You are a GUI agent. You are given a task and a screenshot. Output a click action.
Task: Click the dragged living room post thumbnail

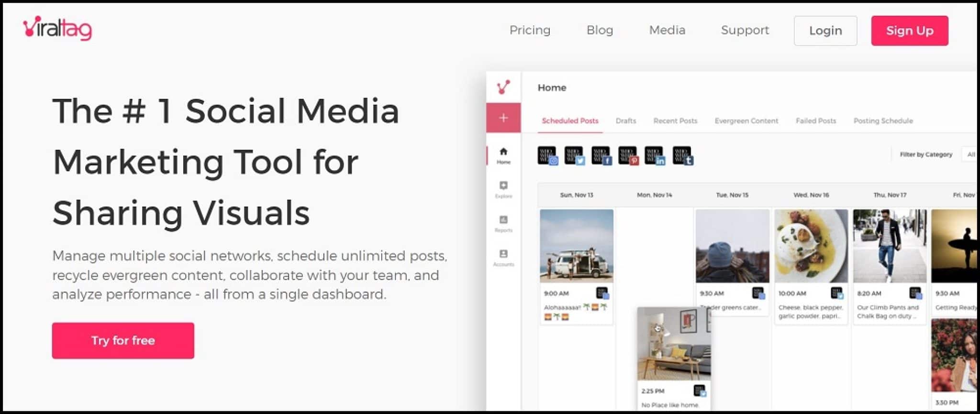coord(674,344)
